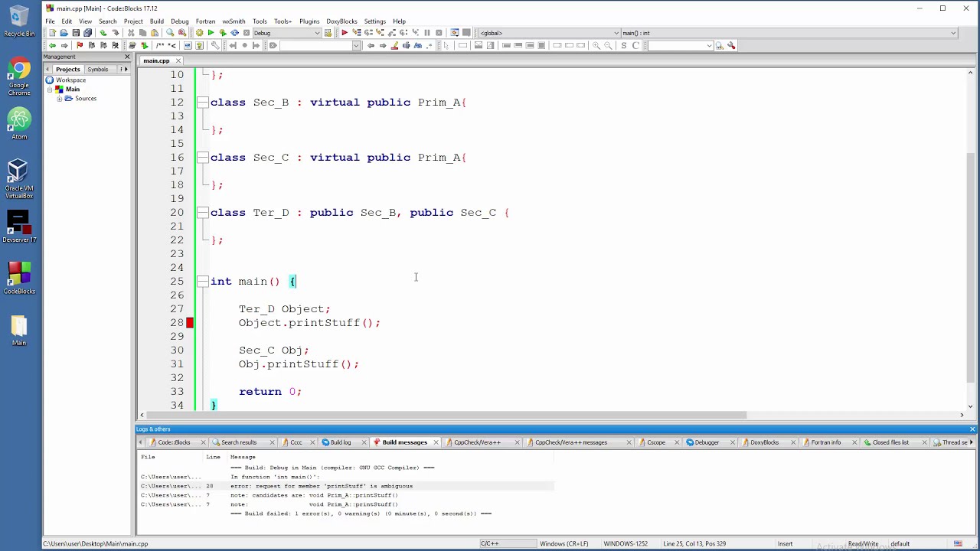Click the Paste clipboard icon
980x551 pixels.
click(x=155, y=33)
